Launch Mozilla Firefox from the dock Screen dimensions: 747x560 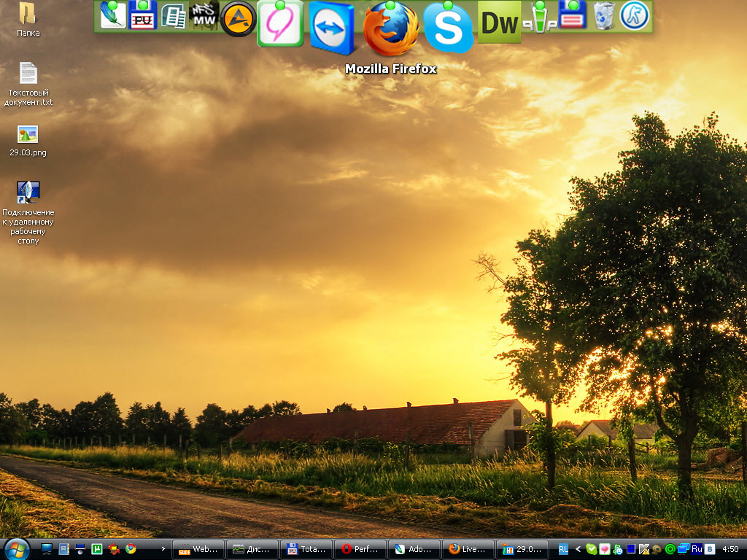click(x=391, y=29)
